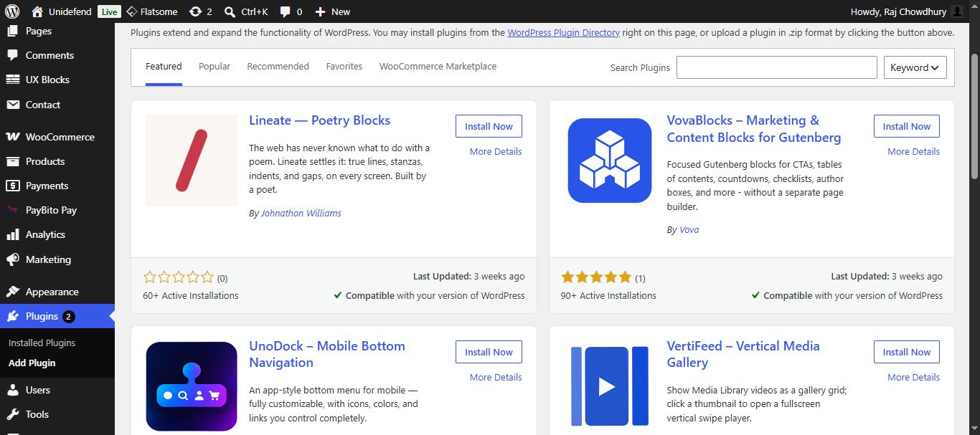This screenshot has height=435, width=980.
Task: Open the WordPress Plugin Directory link
Action: point(563,32)
